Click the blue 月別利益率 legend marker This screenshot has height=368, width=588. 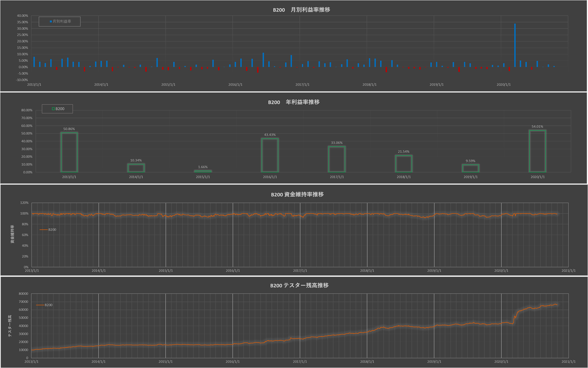(x=51, y=22)
